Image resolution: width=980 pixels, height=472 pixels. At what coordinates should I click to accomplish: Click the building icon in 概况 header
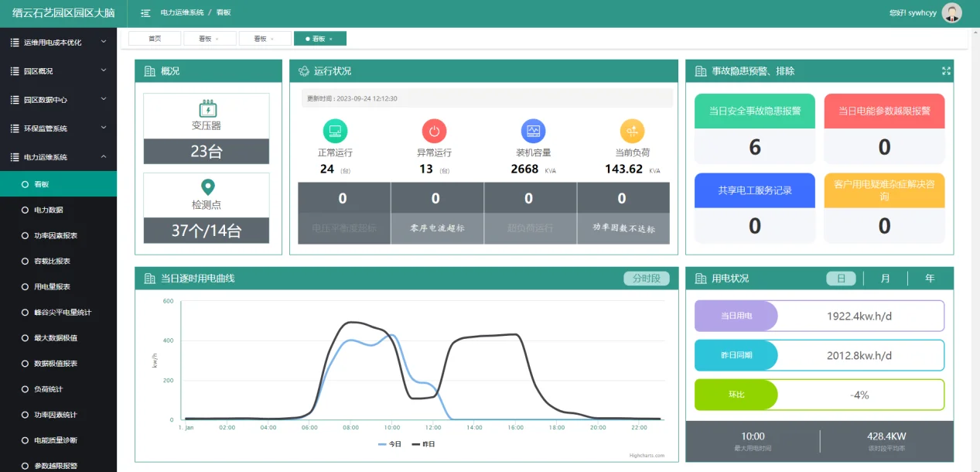point(150,71)
